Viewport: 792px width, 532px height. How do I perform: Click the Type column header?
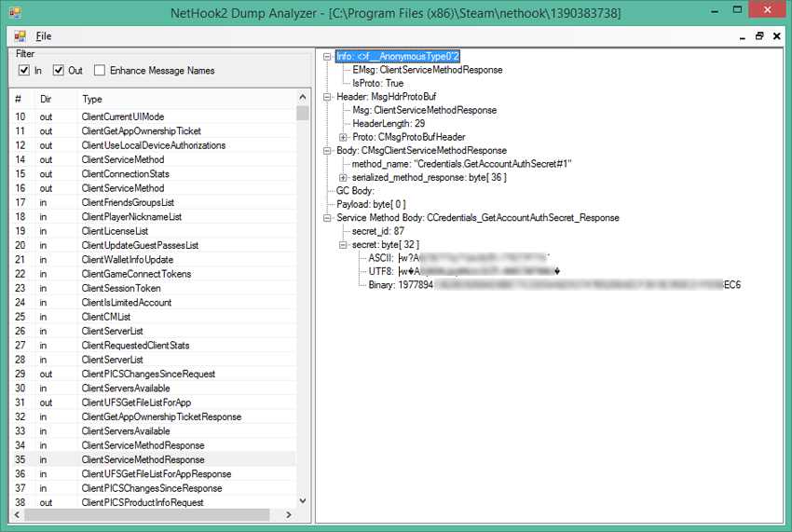click(185, 99)
